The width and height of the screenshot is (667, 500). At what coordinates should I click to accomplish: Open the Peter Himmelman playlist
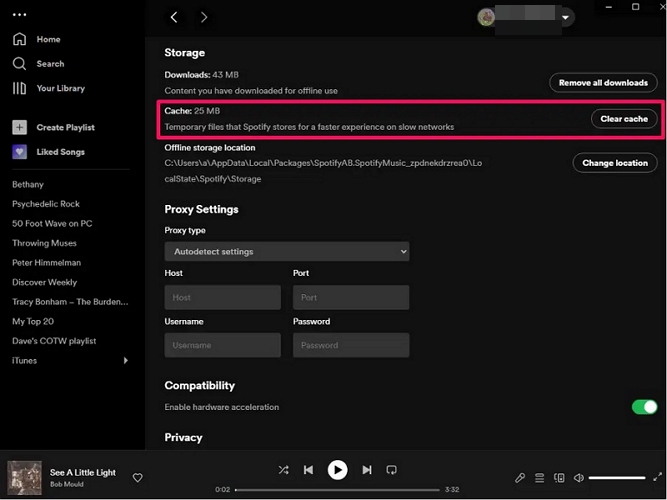(46, 263)
